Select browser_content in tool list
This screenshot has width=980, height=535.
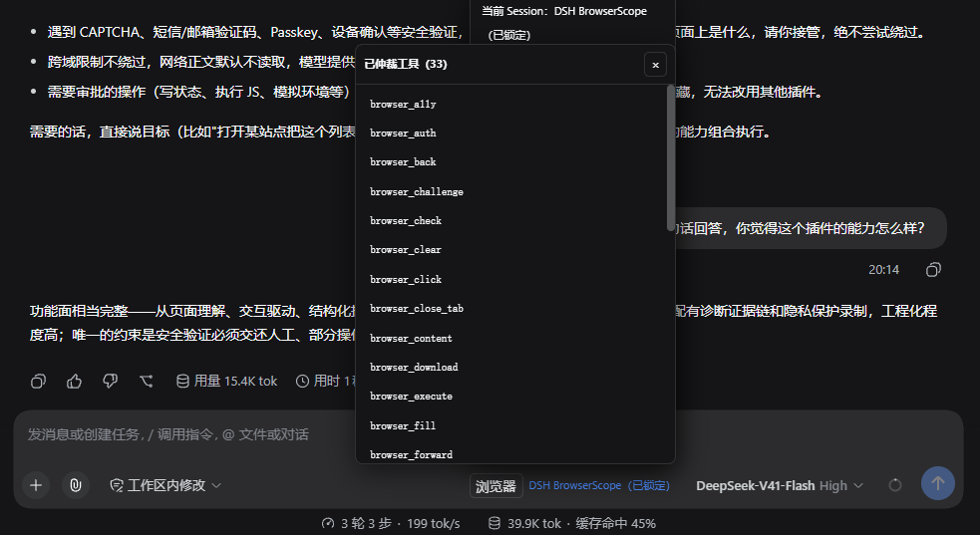pyautogui.click(x=411, y=338)
